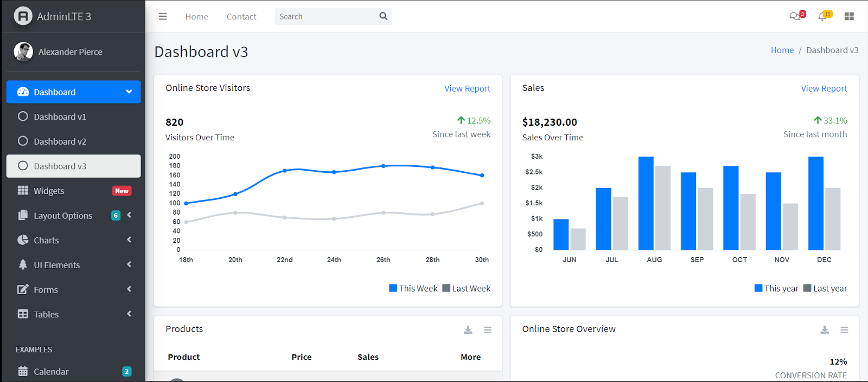Open the messages chat icon
This screenshot has width=868, height=382.
coord(794,16)
